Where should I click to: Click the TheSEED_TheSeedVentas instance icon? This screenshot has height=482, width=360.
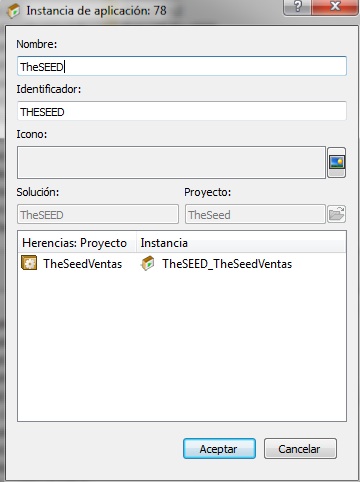(x=148, y=263)
